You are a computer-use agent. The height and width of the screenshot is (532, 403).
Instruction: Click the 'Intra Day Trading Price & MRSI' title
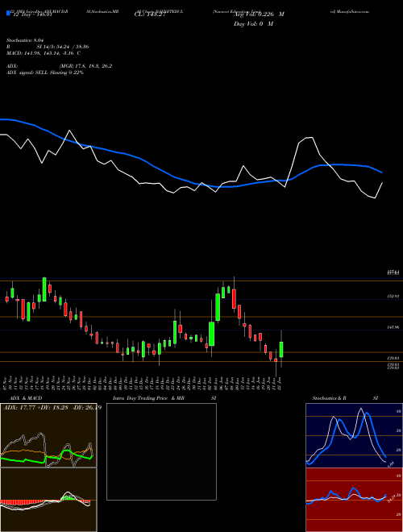click(164, 398)
